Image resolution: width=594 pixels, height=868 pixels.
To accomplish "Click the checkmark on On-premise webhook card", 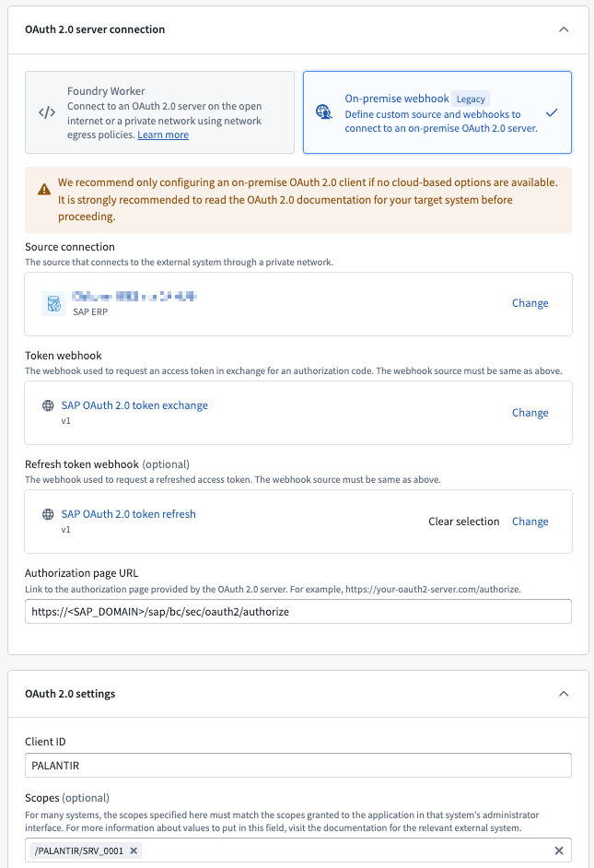I will click(552, 112).
